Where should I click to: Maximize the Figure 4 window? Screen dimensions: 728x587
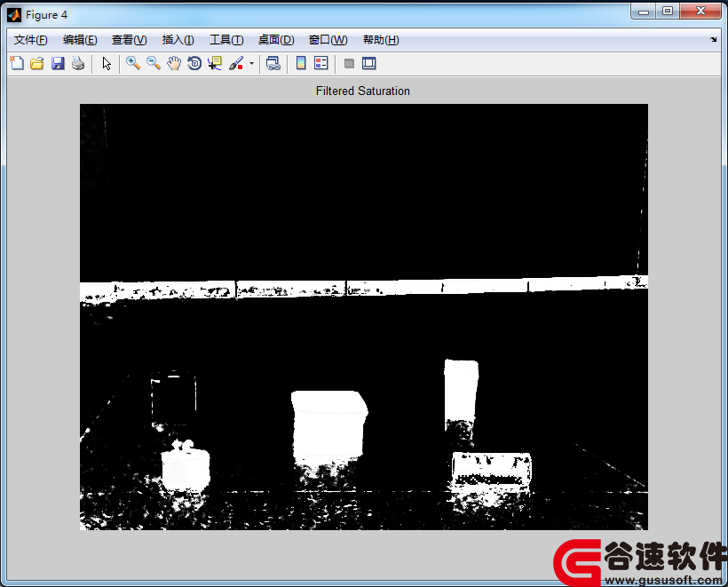tap(668, 12)
